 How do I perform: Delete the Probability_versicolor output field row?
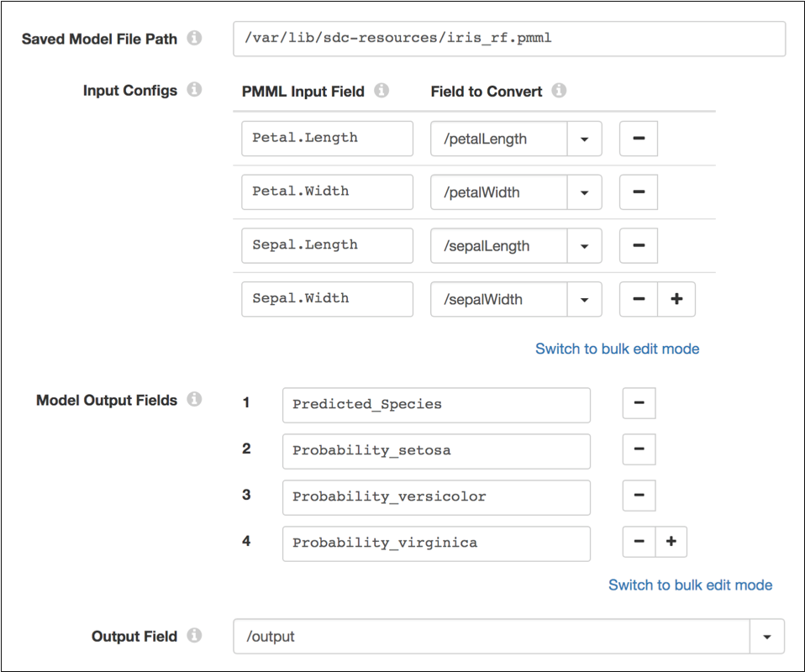click(639, 496)
